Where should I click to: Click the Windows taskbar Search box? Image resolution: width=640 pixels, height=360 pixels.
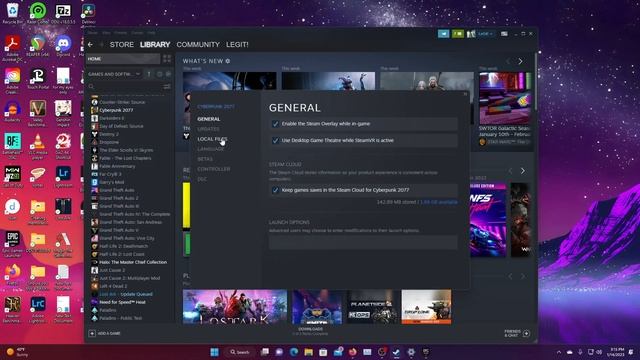pos(240,352)
